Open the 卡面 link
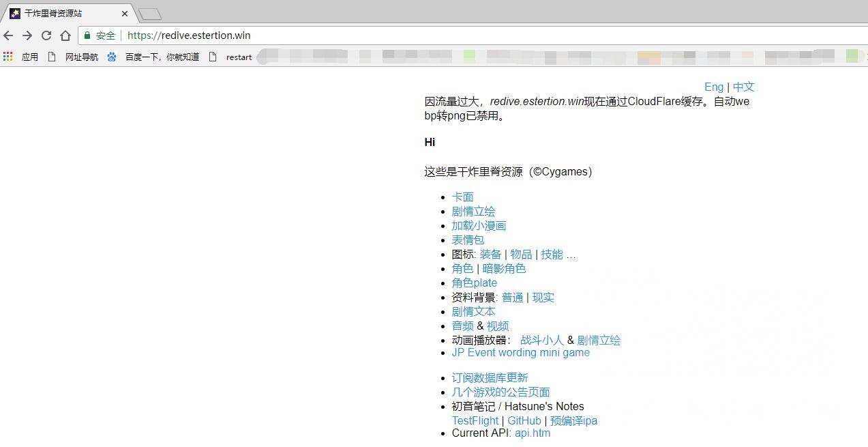Viewport: 868px width, 447px height. tap(462, 197)
